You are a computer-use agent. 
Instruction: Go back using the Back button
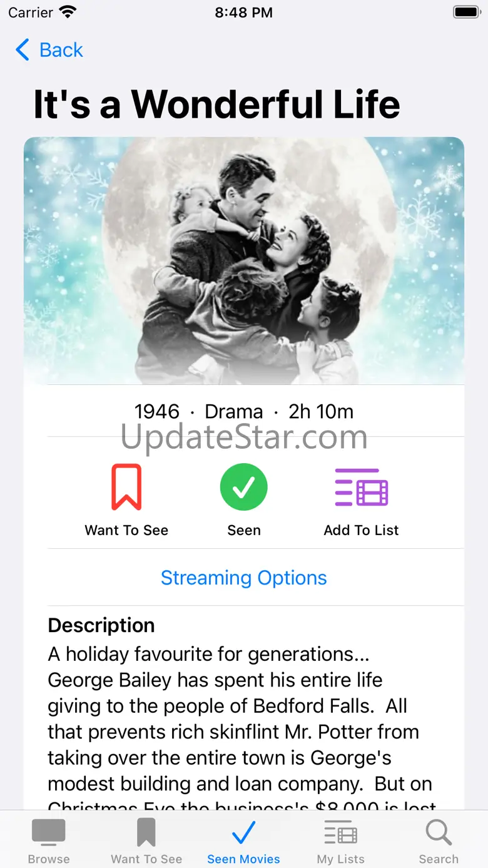click(50, 50)
